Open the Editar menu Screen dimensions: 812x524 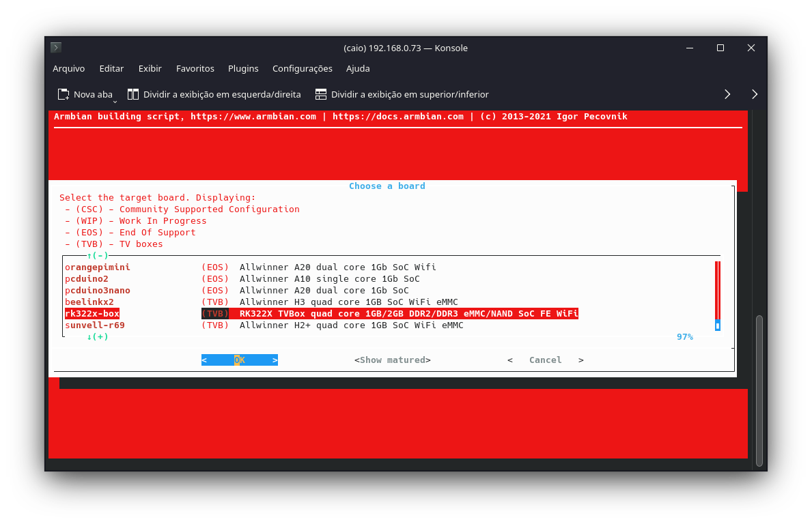click(x=111, y=68)
